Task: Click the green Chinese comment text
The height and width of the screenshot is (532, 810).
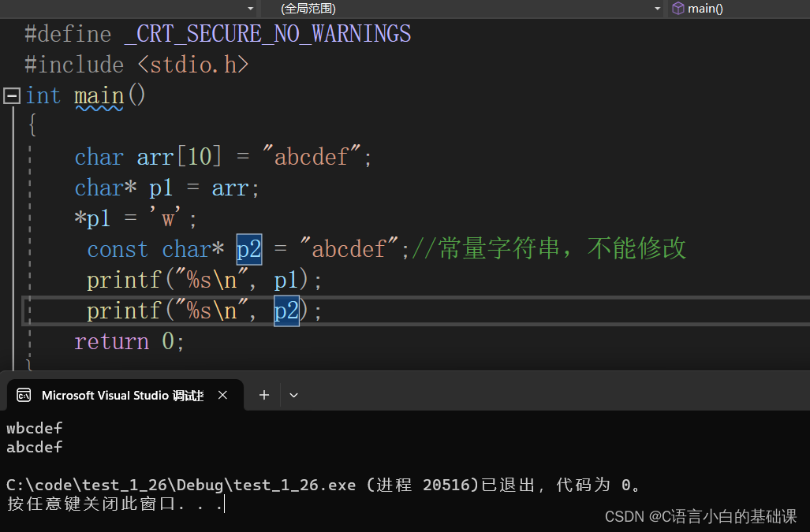Action: (x=549, y=249)
